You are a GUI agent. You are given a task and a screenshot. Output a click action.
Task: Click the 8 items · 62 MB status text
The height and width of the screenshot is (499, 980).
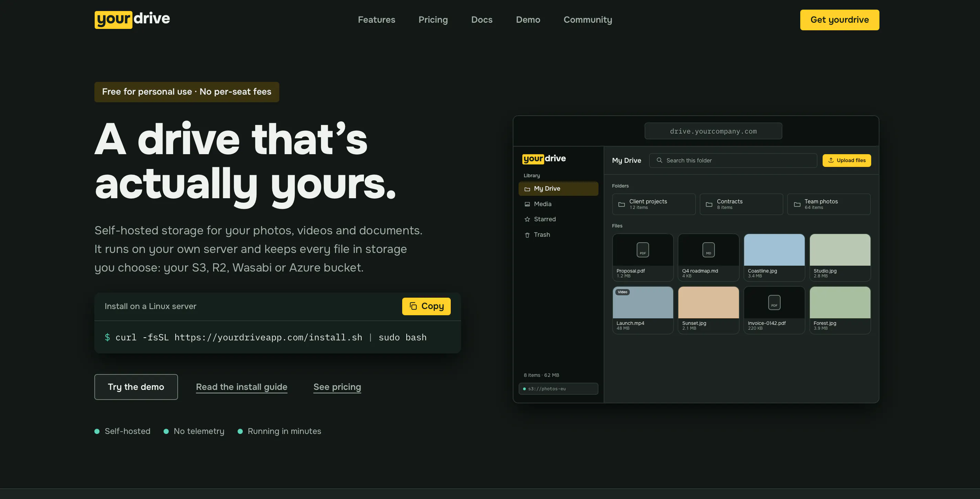point(541,375)
